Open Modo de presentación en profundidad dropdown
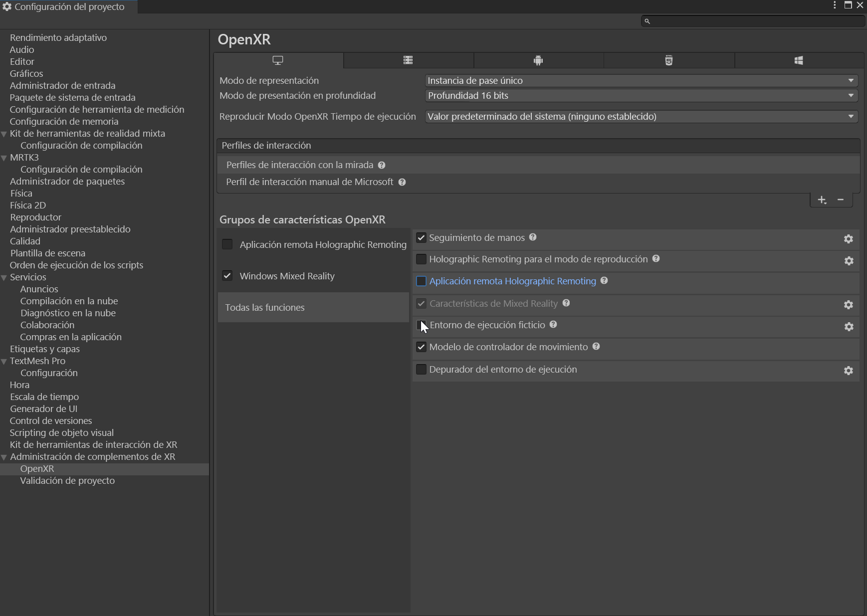This screenshot has width=867, height=616. [642, 95]
